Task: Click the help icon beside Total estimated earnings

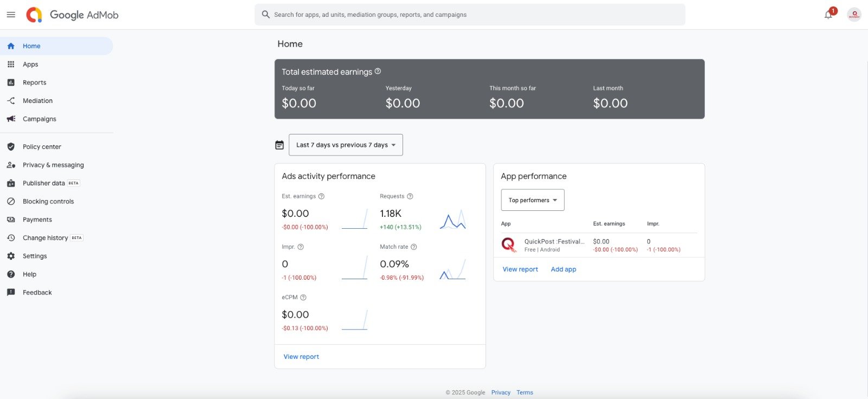Action: 378,71
